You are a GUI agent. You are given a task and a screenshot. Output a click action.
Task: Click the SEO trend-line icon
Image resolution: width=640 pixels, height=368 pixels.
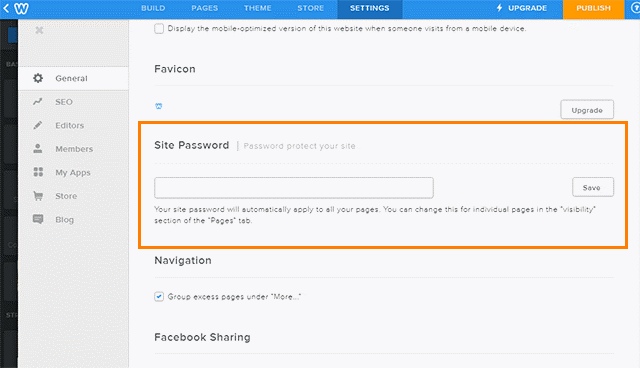pyautogui.click(x=38, y=102)
